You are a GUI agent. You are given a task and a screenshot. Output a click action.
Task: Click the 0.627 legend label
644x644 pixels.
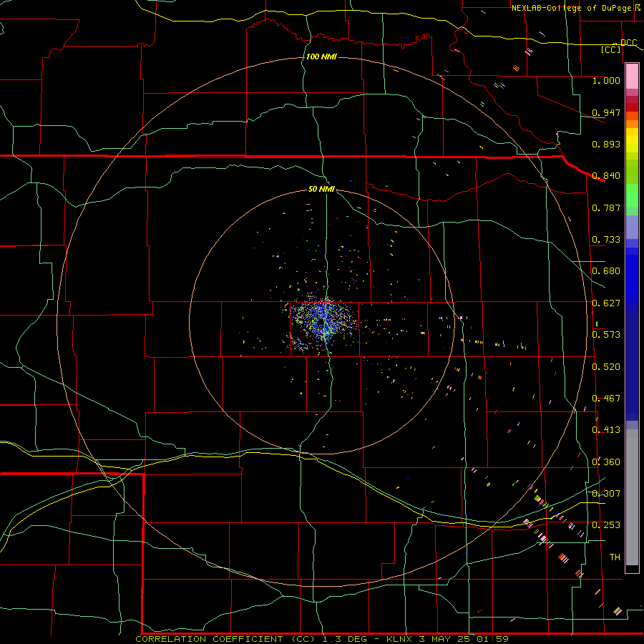pos(606,303)
